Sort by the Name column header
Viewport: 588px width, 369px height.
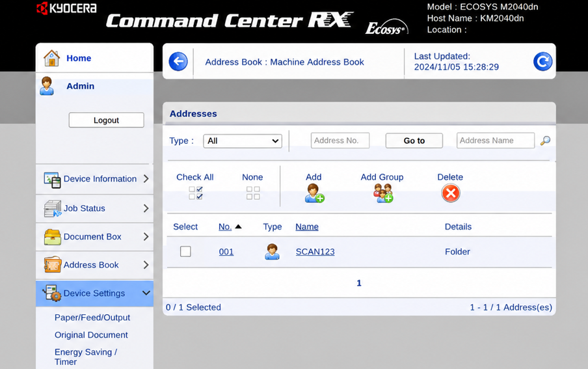pos(307,226)
